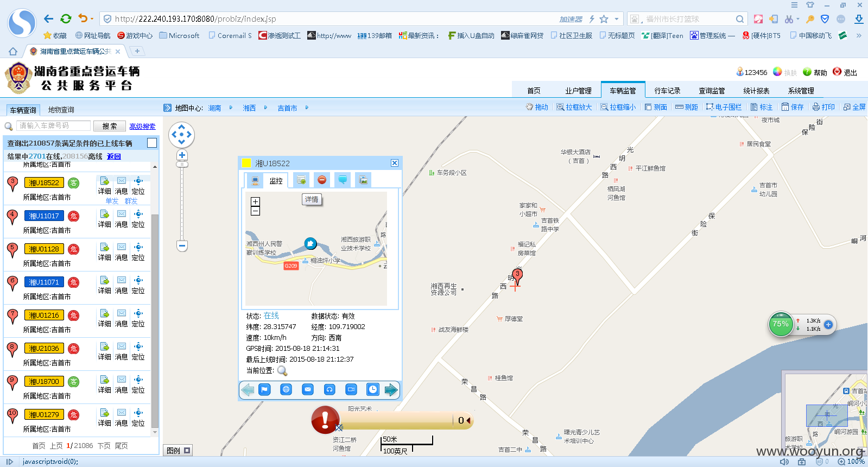The width and height of the screenshot is (868, 467).
Task: Click 打印 print in map toolbar
Action: tap(823, 107)
